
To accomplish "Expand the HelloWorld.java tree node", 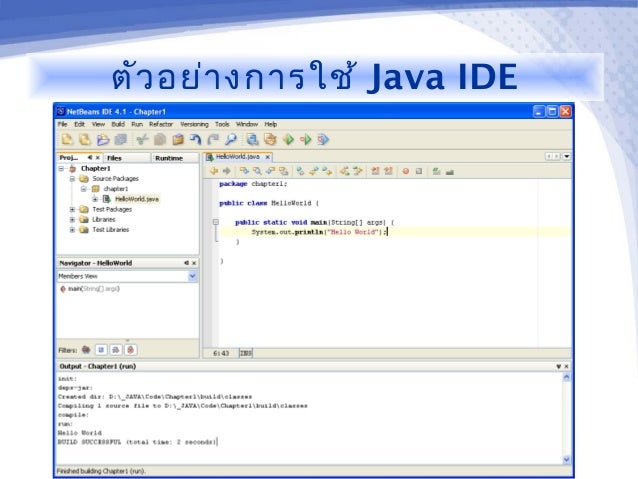I will 94,199.
